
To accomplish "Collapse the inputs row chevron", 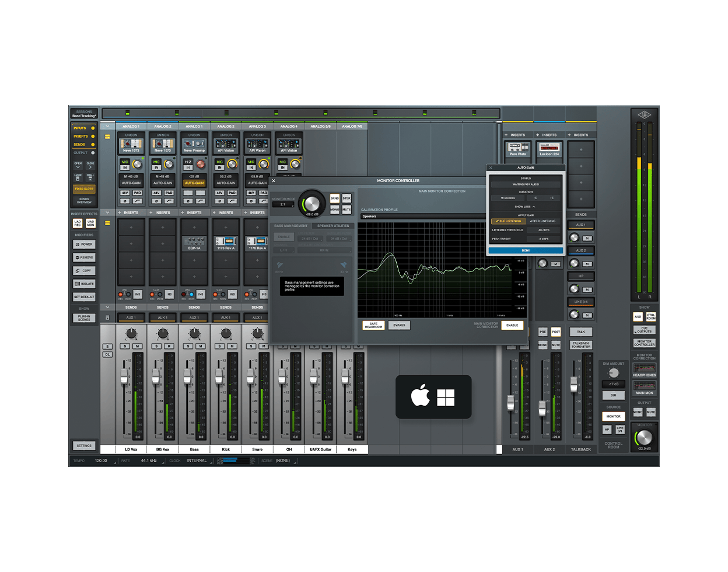I will click(107, 126).
